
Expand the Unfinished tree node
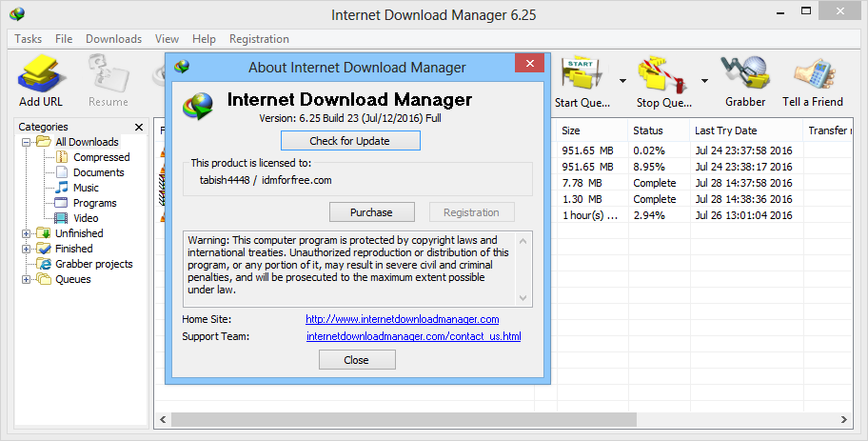tap(26, 233)
